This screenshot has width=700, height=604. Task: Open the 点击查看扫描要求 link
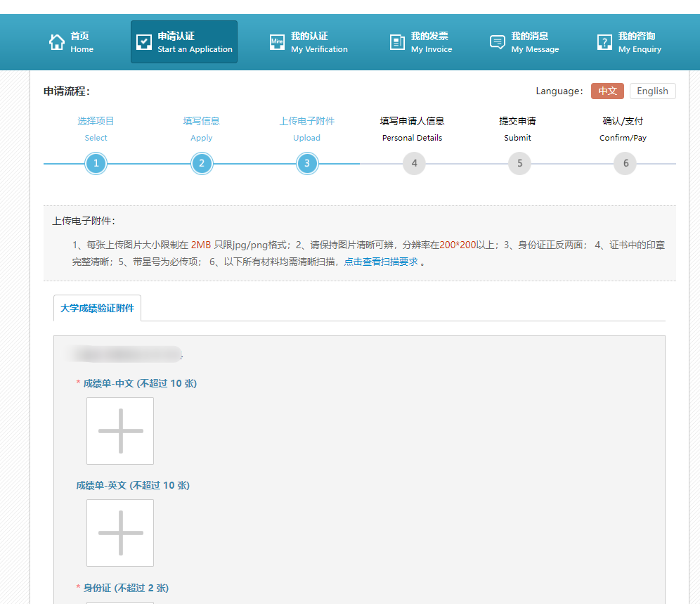[381, 262]
